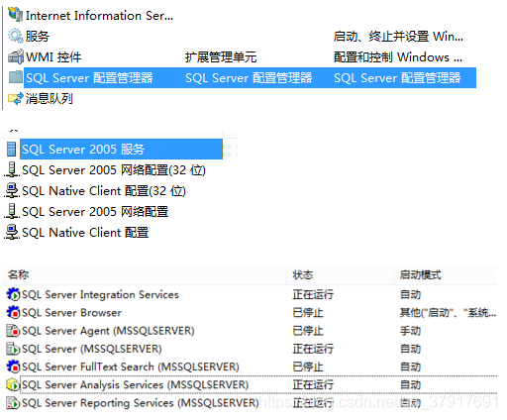
Task: Click the Internet Information Services icon
Action: point(16,15)
